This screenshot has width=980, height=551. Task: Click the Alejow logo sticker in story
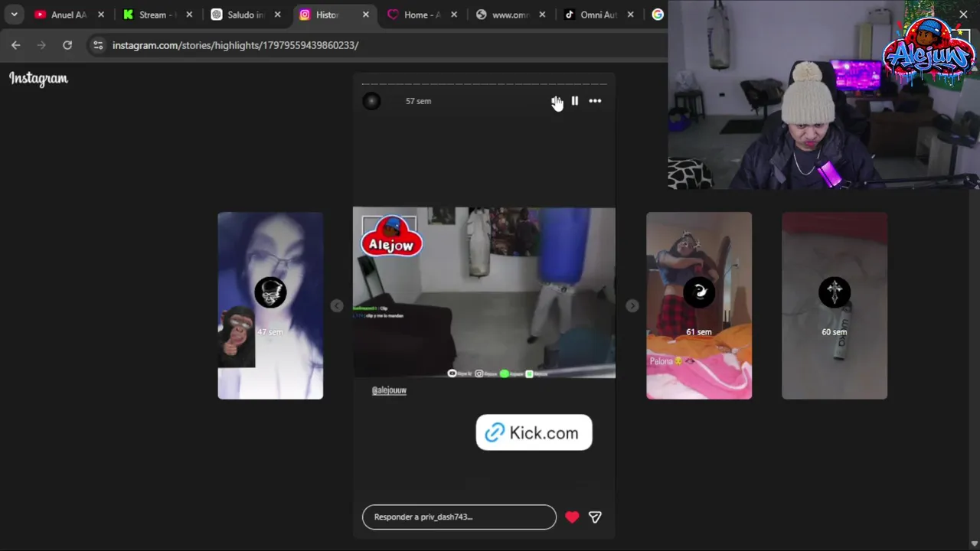point(391,236)
